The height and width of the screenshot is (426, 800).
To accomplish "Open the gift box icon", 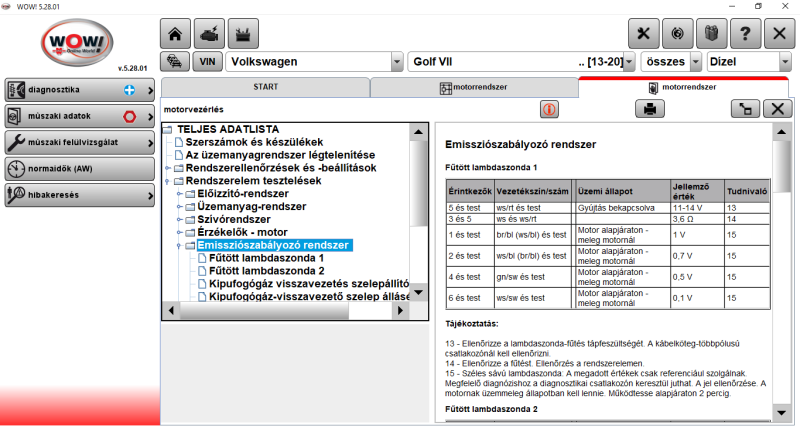I will 711,34.
